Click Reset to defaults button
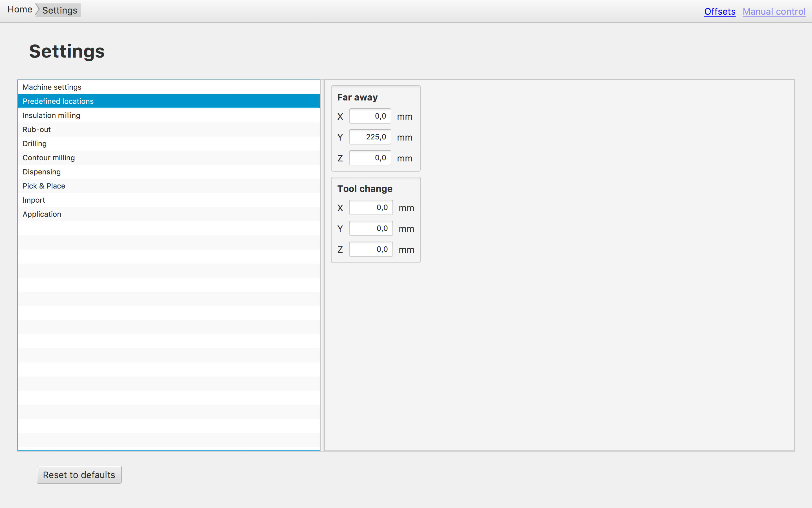Viewport: 812px width, 508px height. coord(79,475)
